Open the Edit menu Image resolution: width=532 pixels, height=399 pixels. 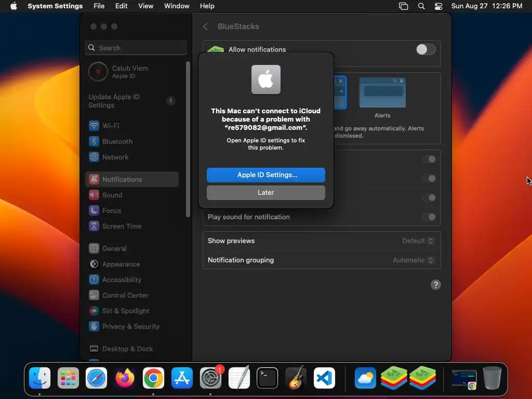click(121, 6)
